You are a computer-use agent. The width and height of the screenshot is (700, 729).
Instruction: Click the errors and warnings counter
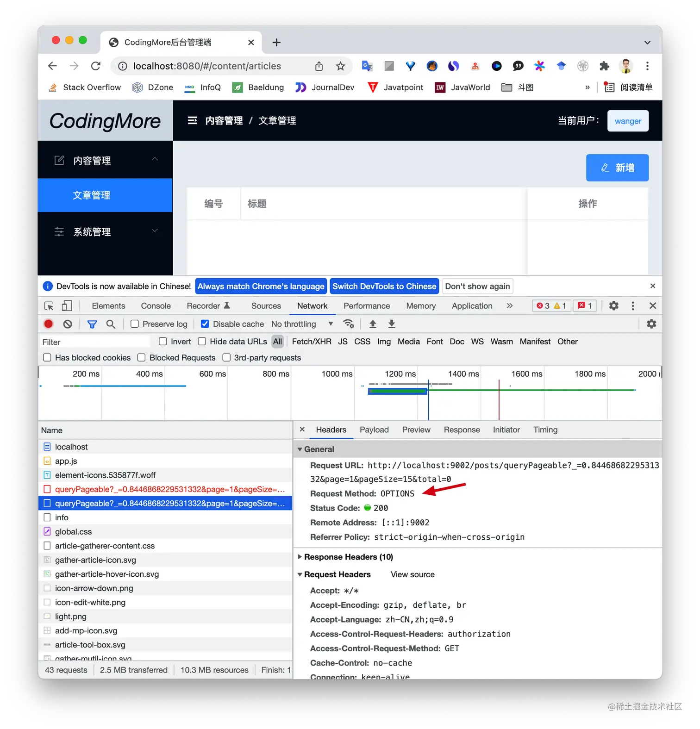click(x=551, y=306)
